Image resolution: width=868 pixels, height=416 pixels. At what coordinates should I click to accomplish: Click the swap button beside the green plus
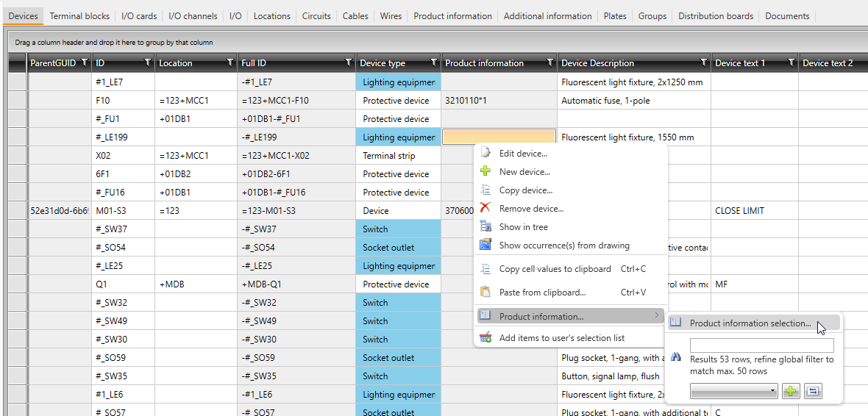(x=812, y=392)
